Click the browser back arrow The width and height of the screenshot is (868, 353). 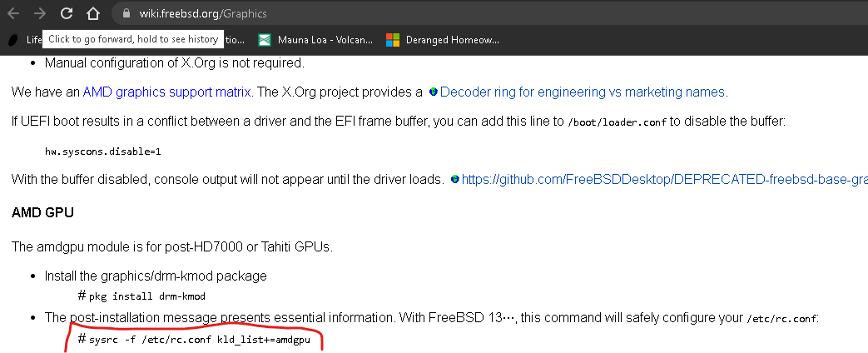point(13,14)
